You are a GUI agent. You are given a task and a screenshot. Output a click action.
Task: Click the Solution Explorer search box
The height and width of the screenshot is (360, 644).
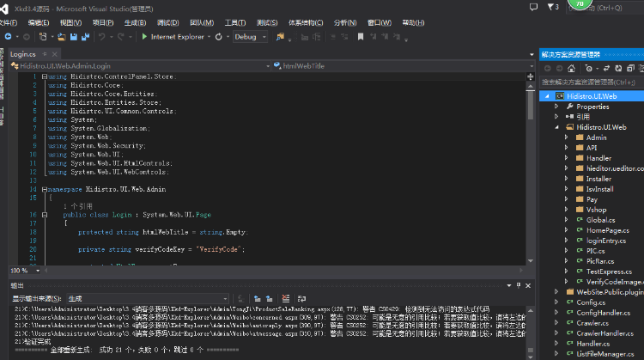pyautogui.click(x=589, y=82)
